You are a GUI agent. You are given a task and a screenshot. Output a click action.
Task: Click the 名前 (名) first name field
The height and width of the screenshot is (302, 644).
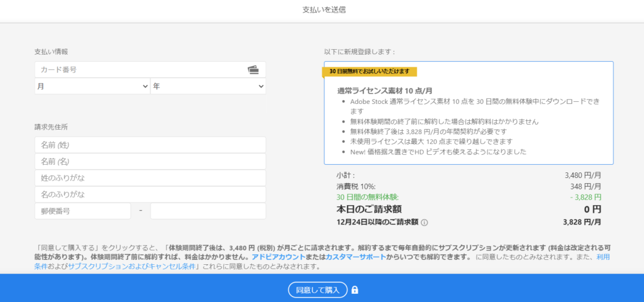150,162
